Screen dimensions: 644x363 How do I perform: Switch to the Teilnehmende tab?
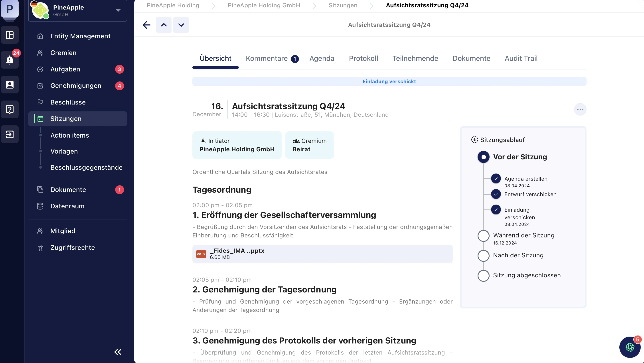coord(415,58)
